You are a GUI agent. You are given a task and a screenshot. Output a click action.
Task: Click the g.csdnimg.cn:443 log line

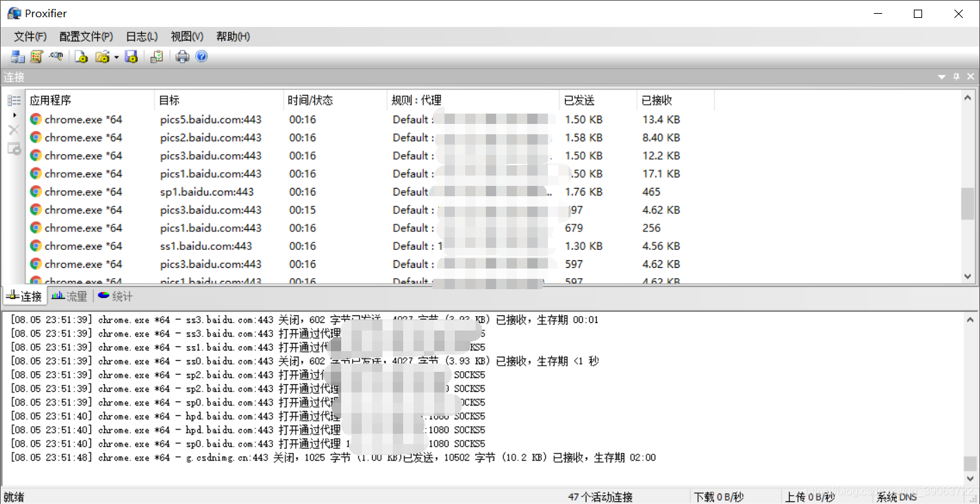[334, 457]
